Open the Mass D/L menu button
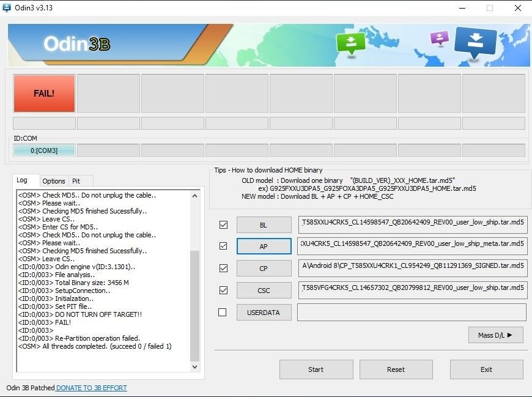532x397 pixels. pyautogui.click(x=495, y=335)
